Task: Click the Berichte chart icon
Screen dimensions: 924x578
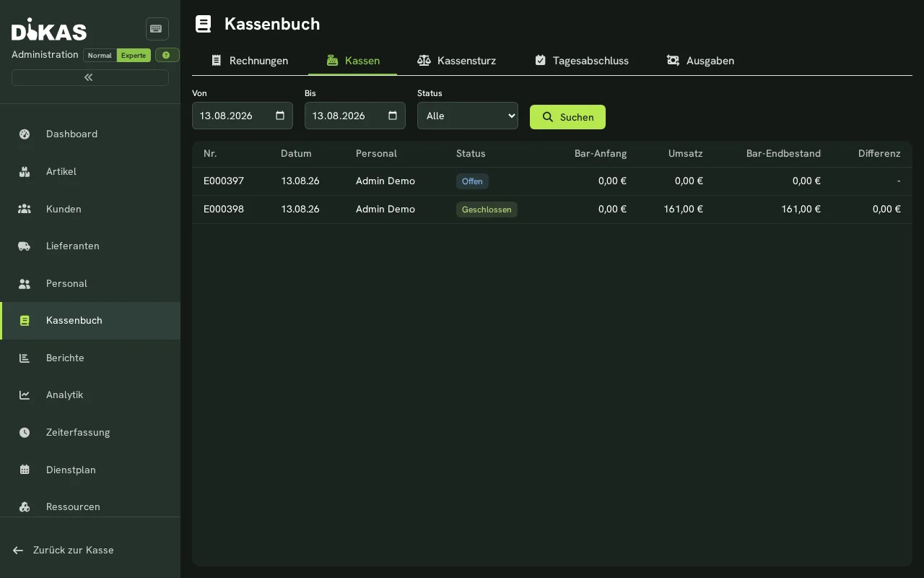Action: pyautogui.click(x=25, y=358)
